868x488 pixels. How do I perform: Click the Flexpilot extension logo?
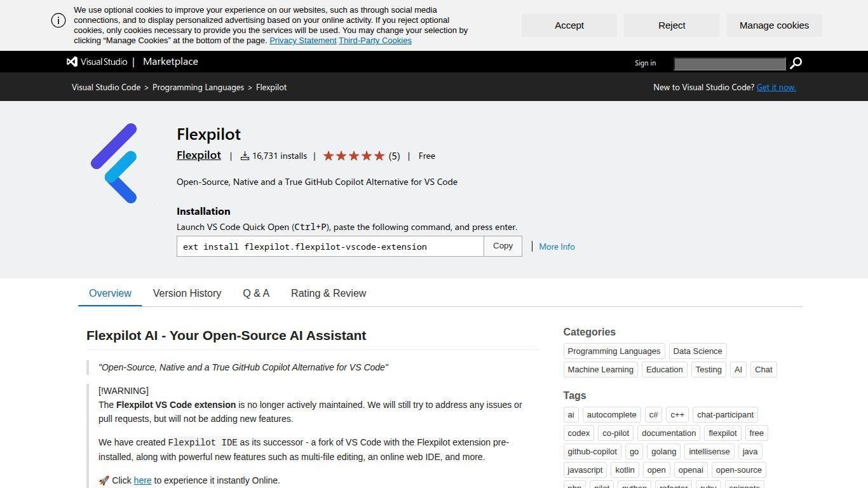pyautogui.click(x=114, y=163)
